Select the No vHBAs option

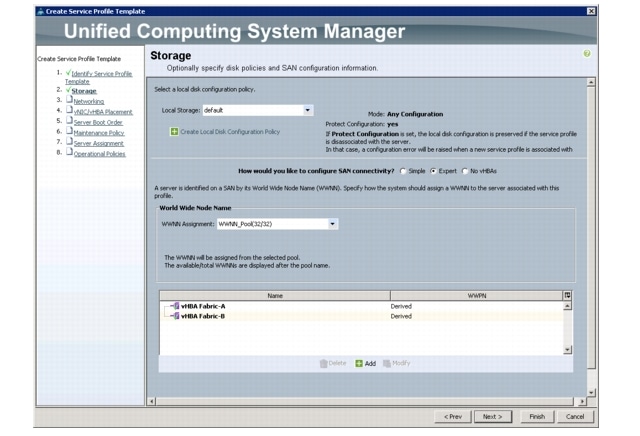pos(464,171)
